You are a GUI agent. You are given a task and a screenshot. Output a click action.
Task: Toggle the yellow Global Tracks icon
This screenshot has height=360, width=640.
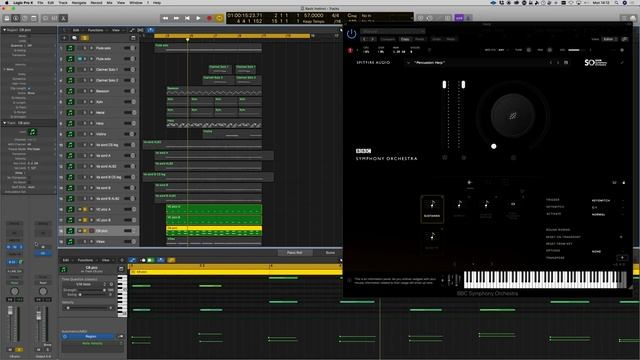coord(84,38)
